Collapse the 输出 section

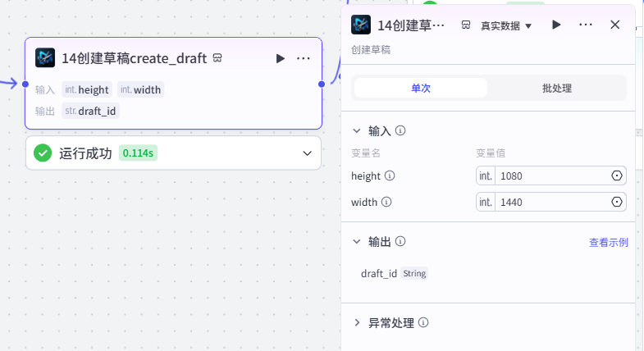click(357, 242)
